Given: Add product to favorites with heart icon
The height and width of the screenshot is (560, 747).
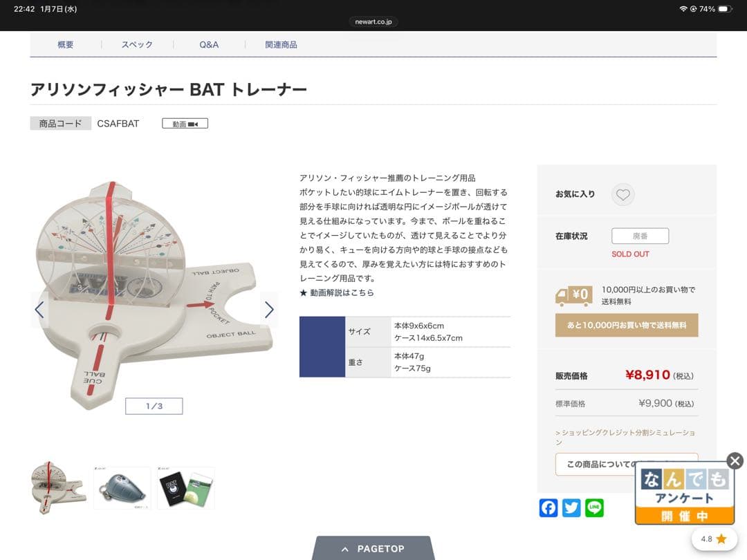Looking at the screenshot, I should (622, 194).
